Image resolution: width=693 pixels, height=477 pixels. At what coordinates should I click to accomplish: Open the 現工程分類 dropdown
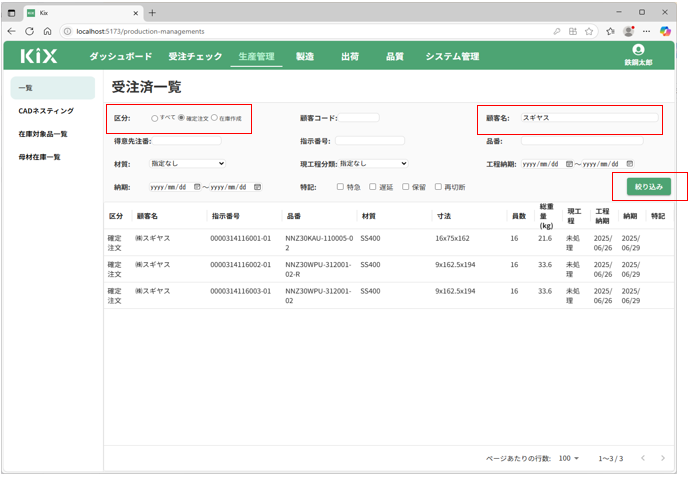[373, 164]
